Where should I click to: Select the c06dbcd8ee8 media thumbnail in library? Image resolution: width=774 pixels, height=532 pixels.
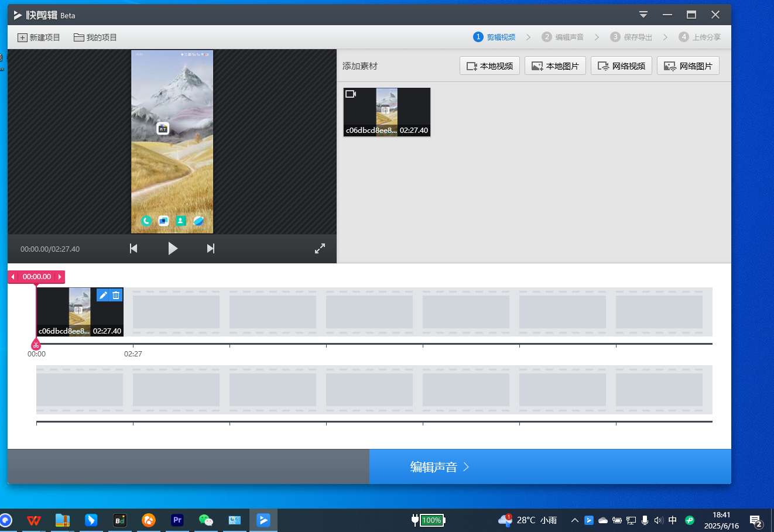point(387,112)
